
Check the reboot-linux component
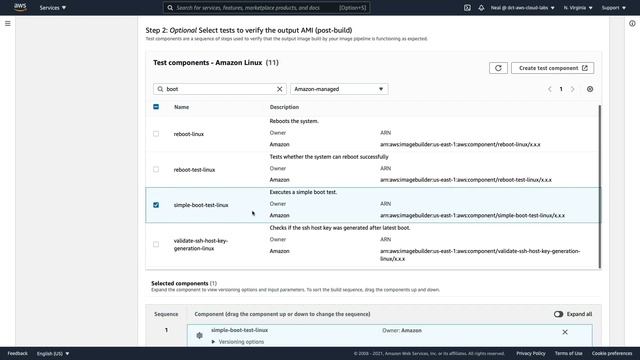pyautogui.click(x=156, y=134)
